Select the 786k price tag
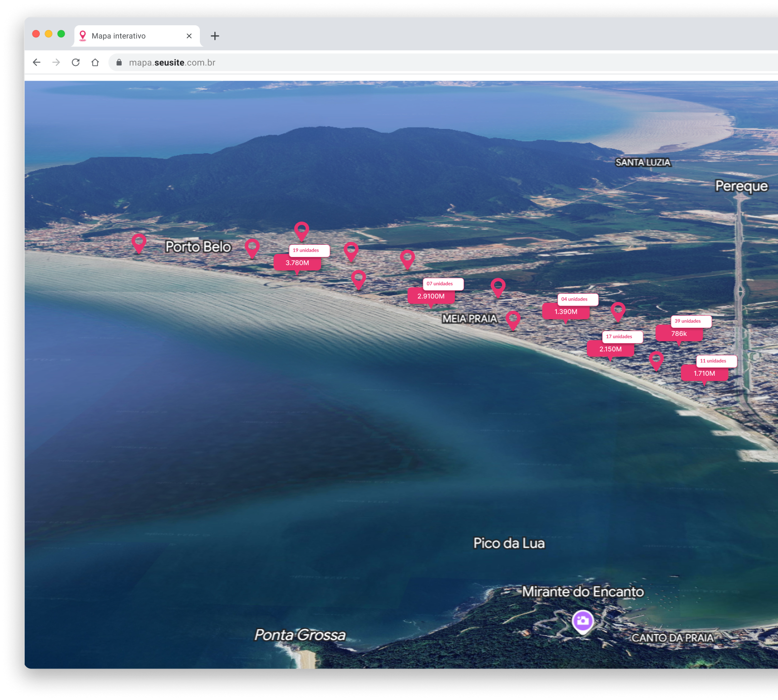Image resolution: width=778 pixels, height=700 pixels. tap(679, 334)
